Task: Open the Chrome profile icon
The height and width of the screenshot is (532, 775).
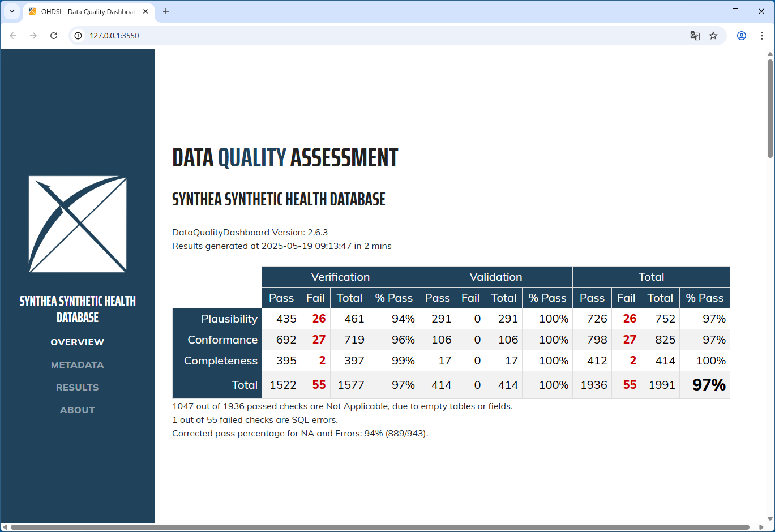Action: [x=742, y=36]
